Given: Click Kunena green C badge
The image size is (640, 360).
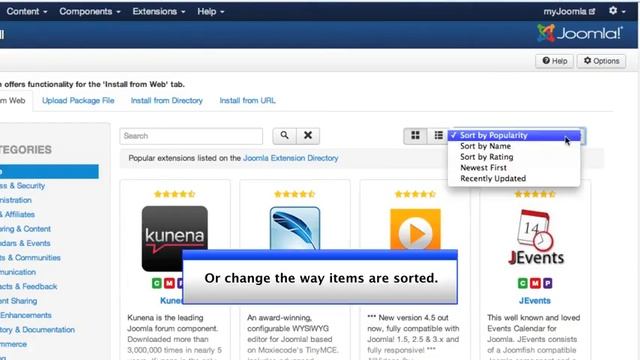Looking at the screenshot, I should (157, 283).
